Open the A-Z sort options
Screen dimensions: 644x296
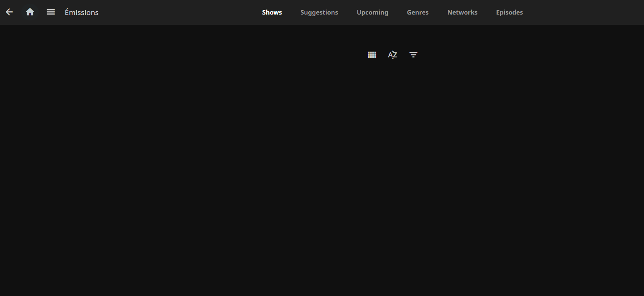(392, 55)
